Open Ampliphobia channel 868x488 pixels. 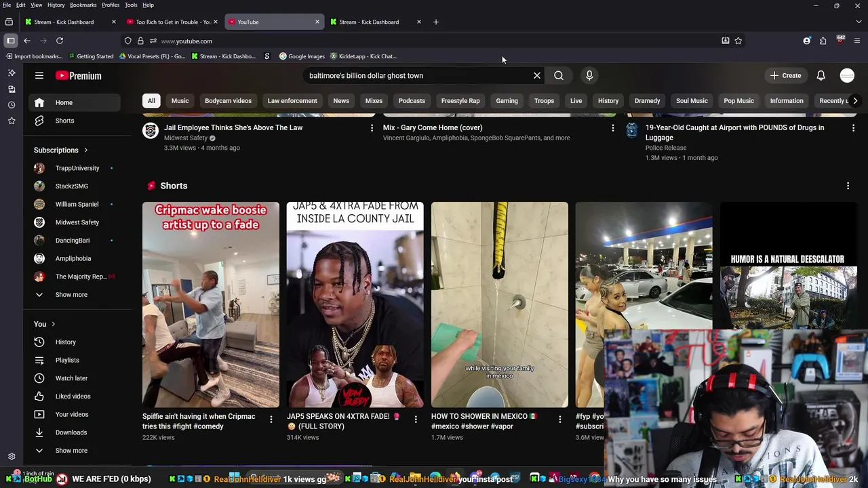[75, 258]
